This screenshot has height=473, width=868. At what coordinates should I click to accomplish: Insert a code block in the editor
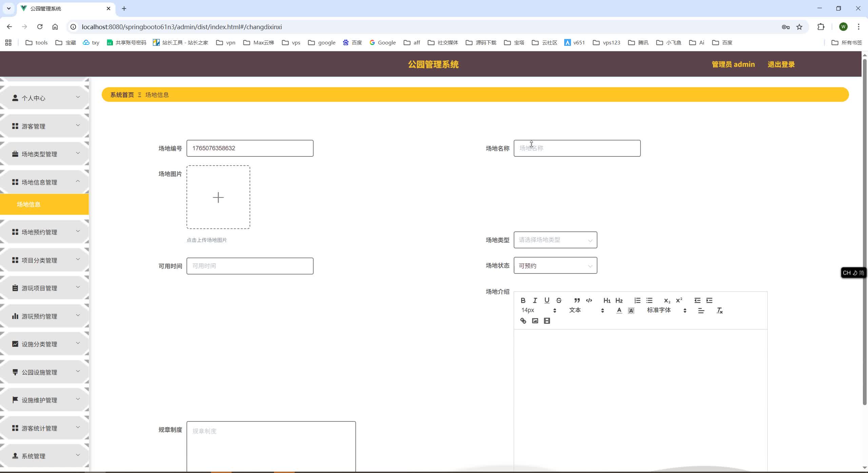click(589, 300)
